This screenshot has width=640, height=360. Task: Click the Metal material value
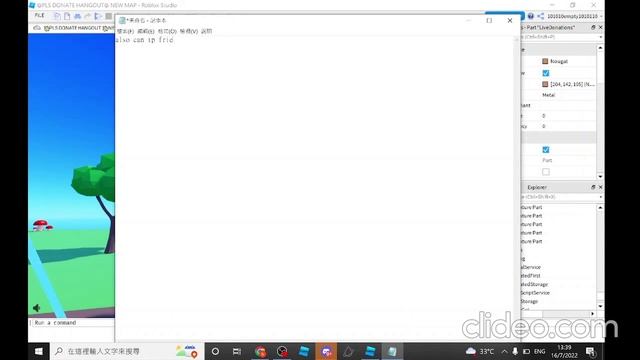pyautogui.click(x=549, y=95)
